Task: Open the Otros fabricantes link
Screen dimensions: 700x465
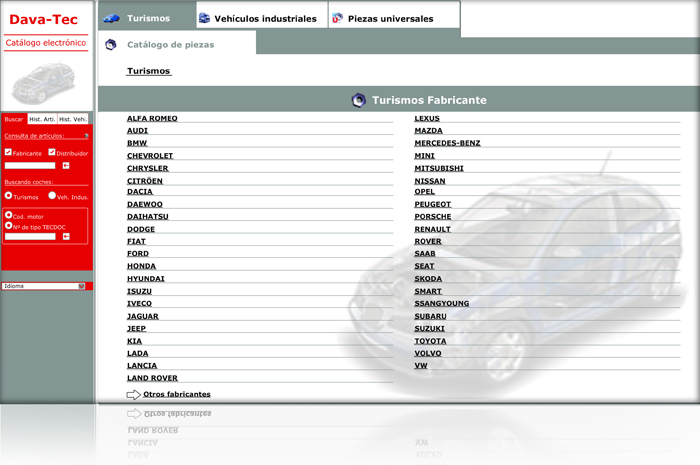Action: 177,394
